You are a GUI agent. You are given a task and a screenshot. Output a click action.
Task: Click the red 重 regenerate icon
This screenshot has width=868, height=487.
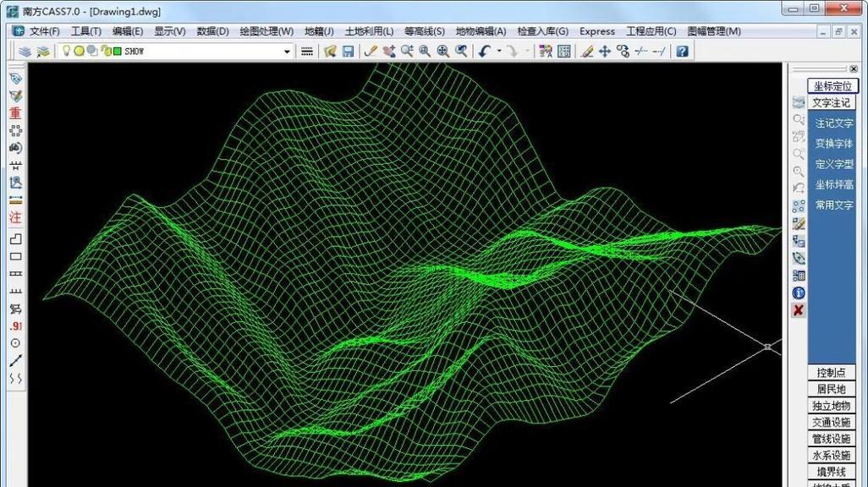pos(15,113)
